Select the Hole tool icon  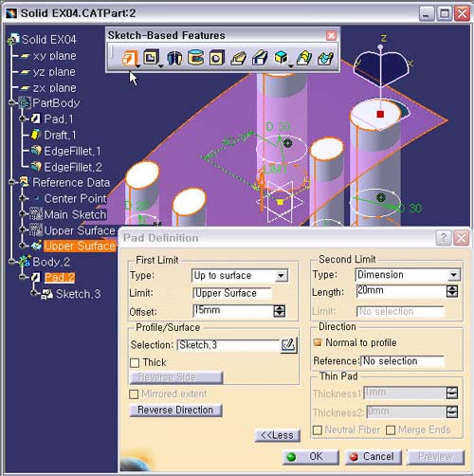(217, 58)
